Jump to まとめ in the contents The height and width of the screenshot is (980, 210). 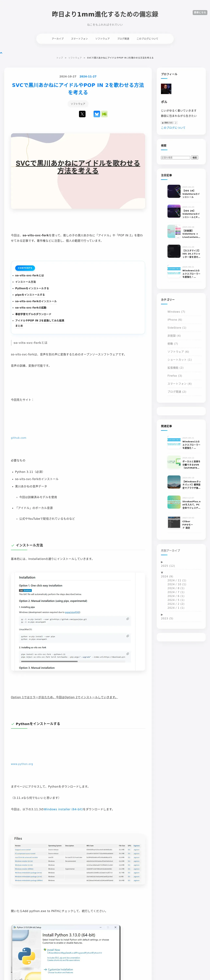coord(19,326)
